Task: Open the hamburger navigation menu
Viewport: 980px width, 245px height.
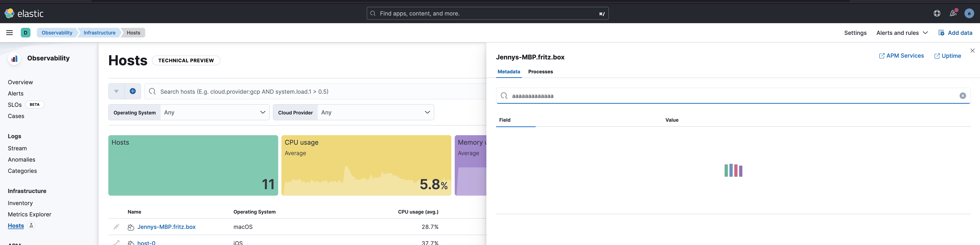Action: coord(9,33)
